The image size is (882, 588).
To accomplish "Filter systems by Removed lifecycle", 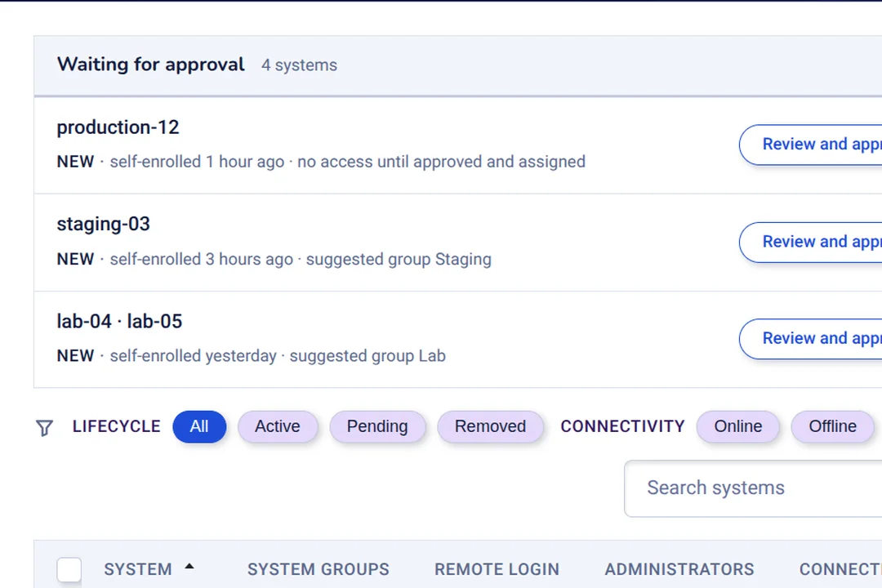I will pos(490,426).
